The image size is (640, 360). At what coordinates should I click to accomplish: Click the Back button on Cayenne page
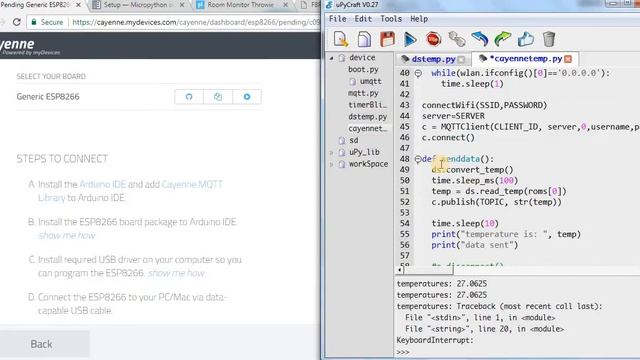(x=41, y=344)
